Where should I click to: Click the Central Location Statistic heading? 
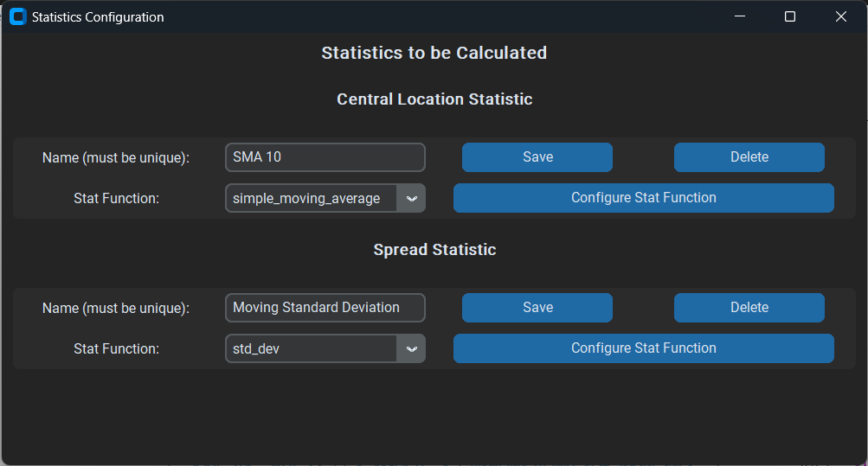coord(434,99)
